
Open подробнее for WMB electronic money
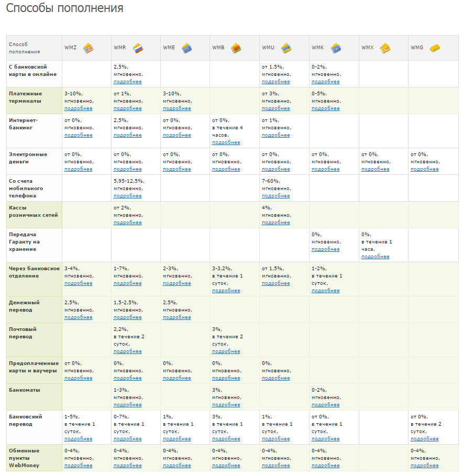coord(226,169)
